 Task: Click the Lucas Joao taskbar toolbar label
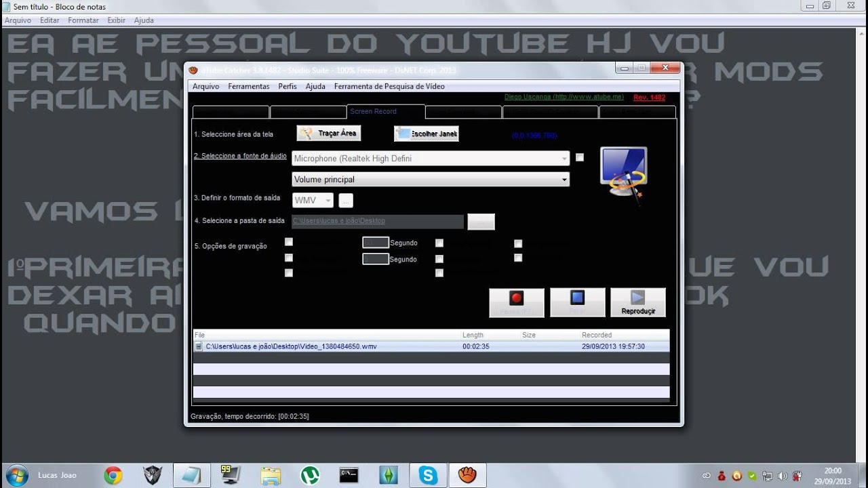(58, 475)
